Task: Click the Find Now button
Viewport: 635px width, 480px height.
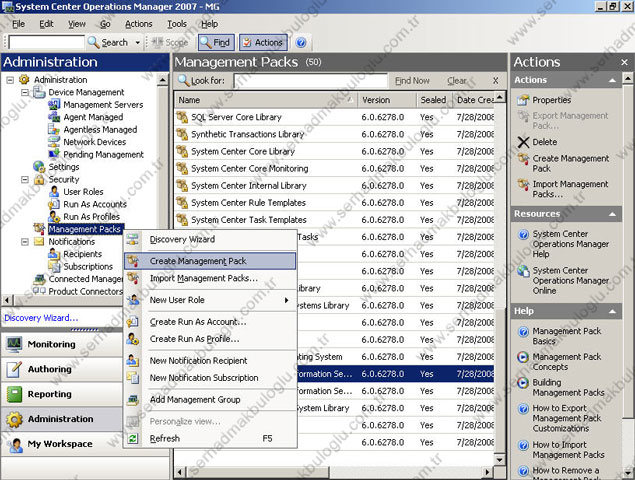Action: click(x=412, y=81)
